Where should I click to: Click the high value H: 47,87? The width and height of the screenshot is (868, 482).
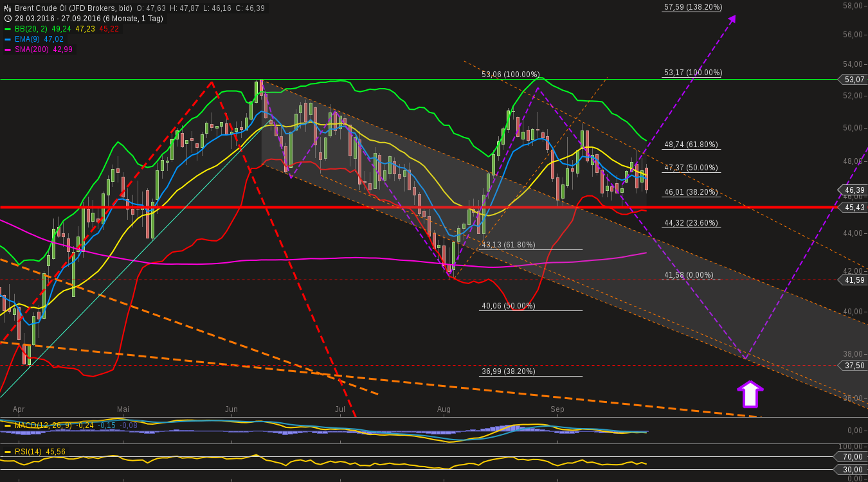pyautogui.click(x=185, y=8)
